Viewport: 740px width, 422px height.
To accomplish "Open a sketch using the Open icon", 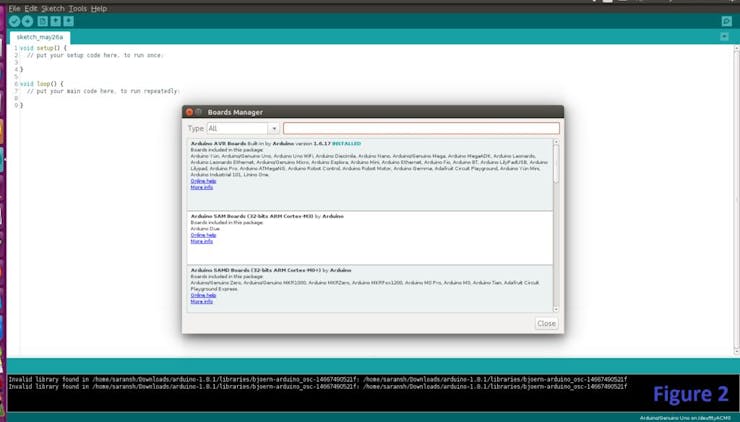I will pyautogui.click(x=56, y=21).
